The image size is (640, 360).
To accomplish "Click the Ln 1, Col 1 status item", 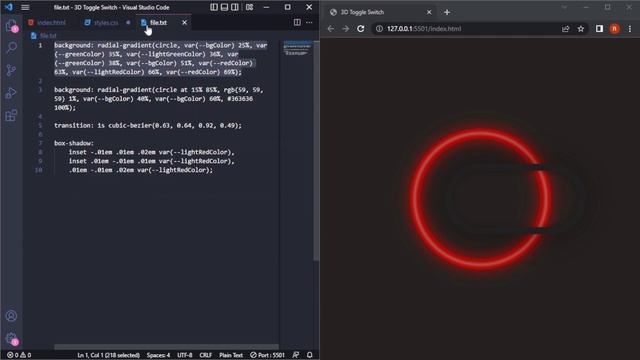I will [109, 355].
